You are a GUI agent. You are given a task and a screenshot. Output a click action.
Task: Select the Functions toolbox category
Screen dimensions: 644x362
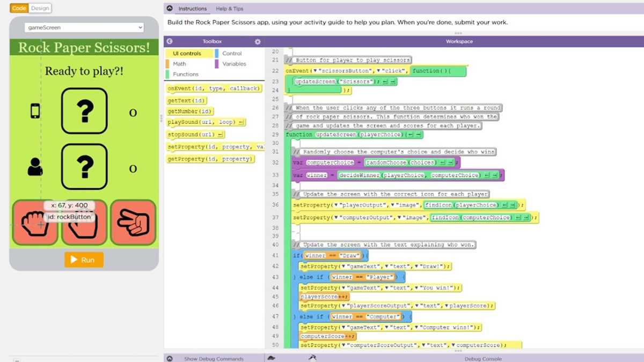185,74
